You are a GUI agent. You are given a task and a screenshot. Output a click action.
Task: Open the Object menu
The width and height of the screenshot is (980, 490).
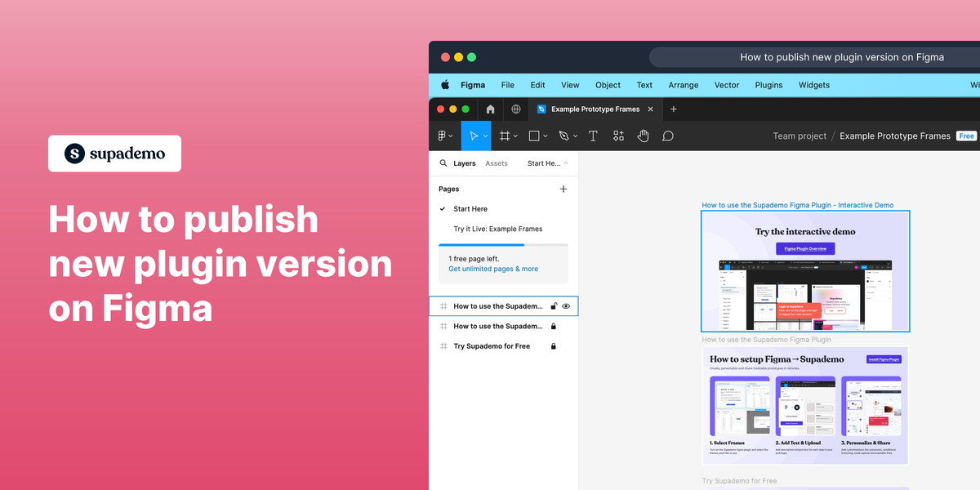pyautogui.click(x=608, y=85)
